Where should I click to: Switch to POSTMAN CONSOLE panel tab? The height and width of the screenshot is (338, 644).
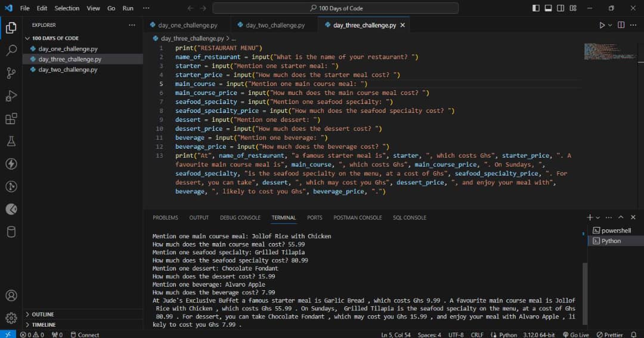pyautogui.click(x=357, y=217)
